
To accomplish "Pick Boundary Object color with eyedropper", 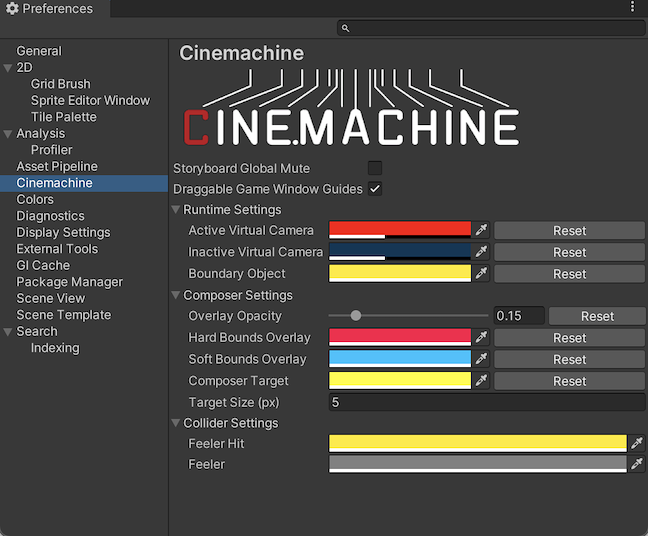I will 481,274.
